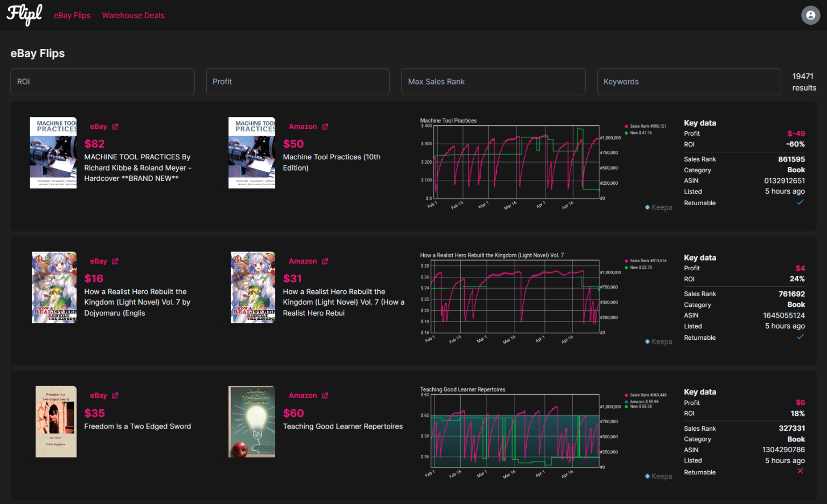Open the Freedom Is a Two Edged Sword title
Image resolution: width=827 pixels, height=504 pixels.
tap(137, 426)
